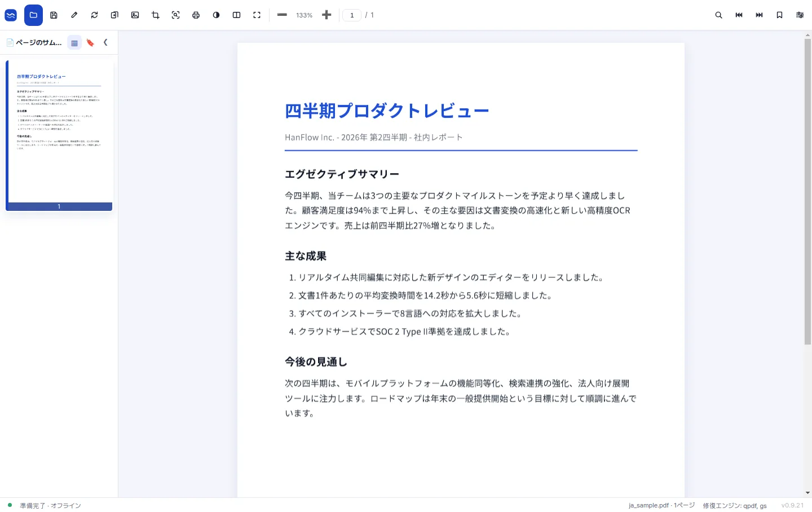The width and height of the screenshot is (812, 512).
Task: Click the total page count '/ 1'
Action: 369,15
